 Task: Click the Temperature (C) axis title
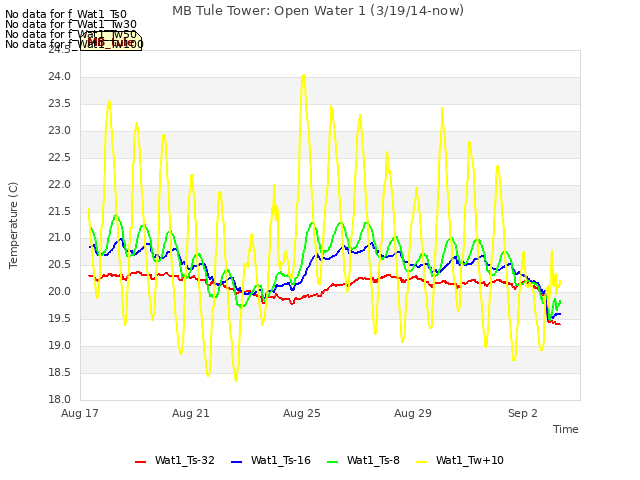pos(13,225)
